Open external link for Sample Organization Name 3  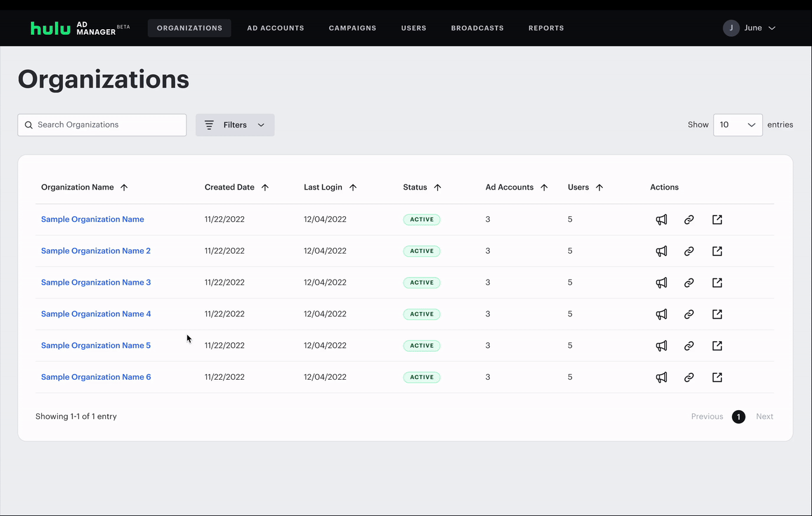pyautogui.click(x=717, y=283)
